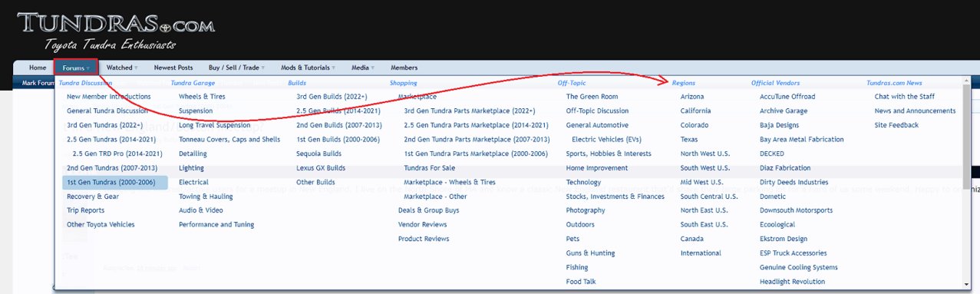Select California region forum
The height and width of the screenshot is (294, 980).
(x=696, y=111)
